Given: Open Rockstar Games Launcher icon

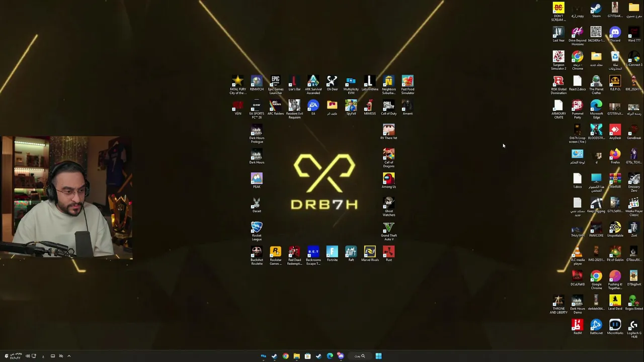Looking at the screenshot, I should coord(275,255).
